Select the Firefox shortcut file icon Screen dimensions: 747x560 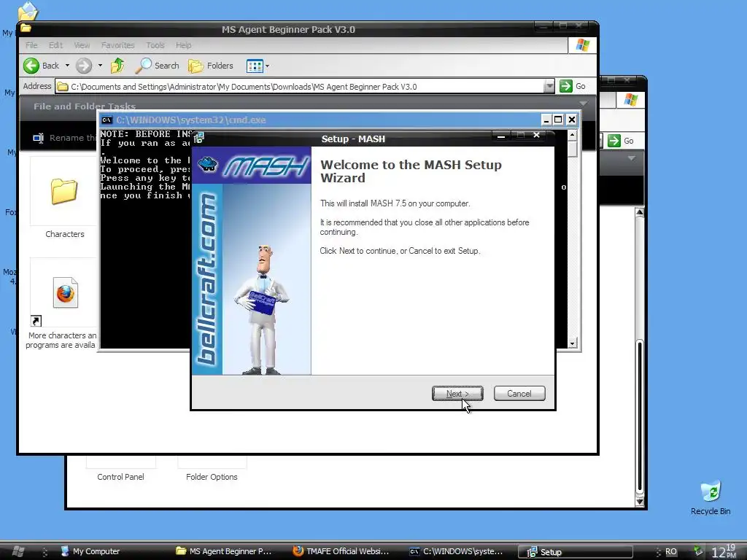65,292
